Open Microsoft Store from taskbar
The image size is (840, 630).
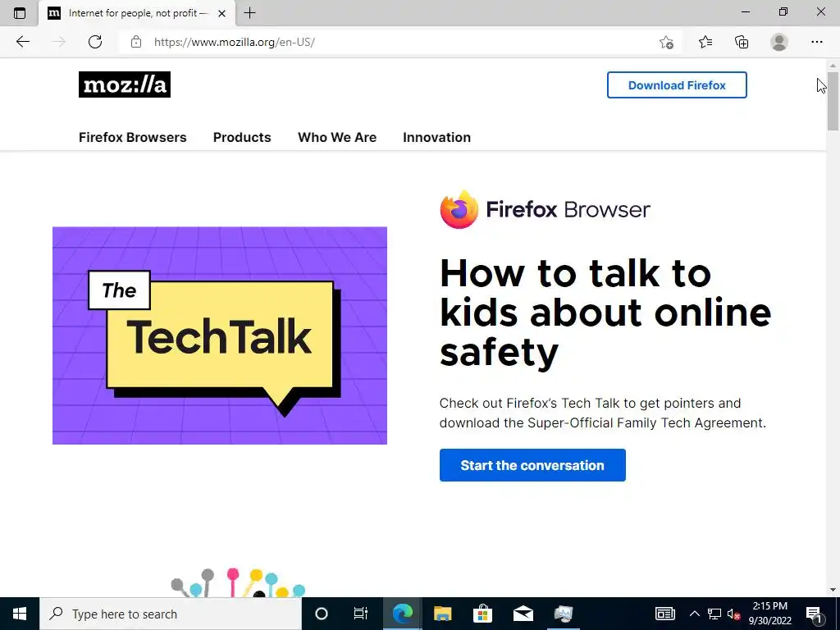482,614
